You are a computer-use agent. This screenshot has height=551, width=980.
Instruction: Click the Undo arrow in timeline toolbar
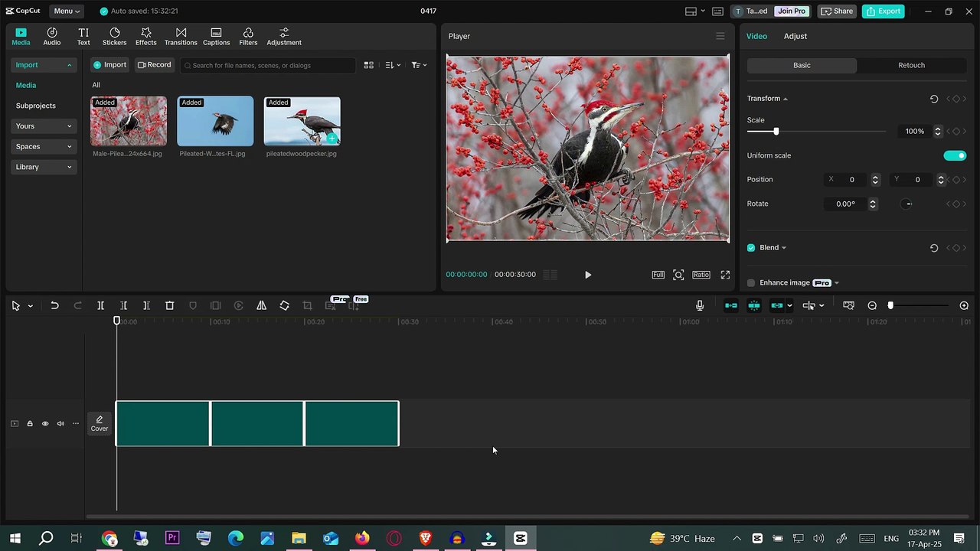[x=54, y=305]
